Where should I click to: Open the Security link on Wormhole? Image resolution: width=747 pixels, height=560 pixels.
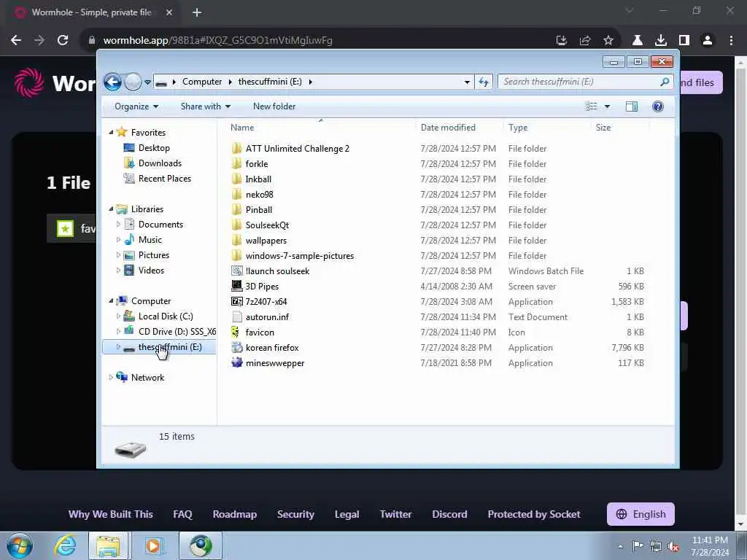point(295,514)
